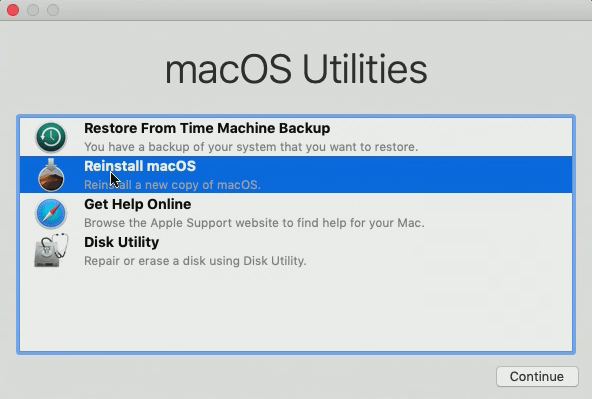Screen dimensions: 592x399
Task: Select the Reinstall macOS title
Action: point(140,166)
